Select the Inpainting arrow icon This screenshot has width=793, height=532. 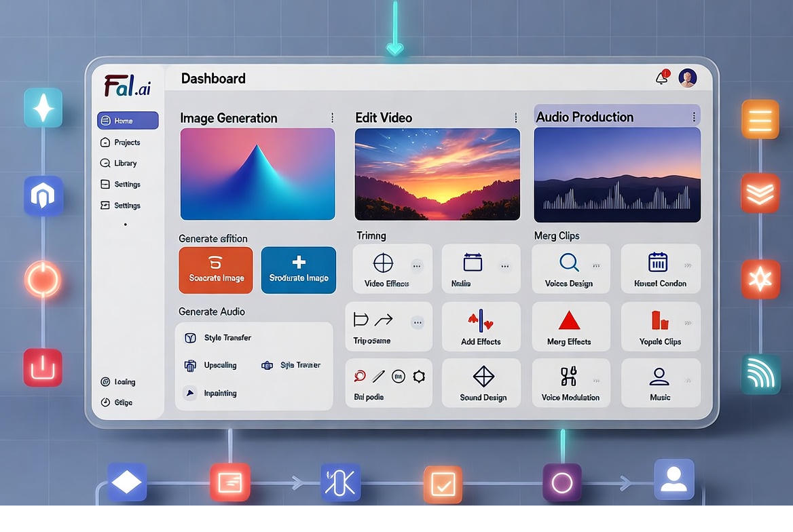point(190,393)
